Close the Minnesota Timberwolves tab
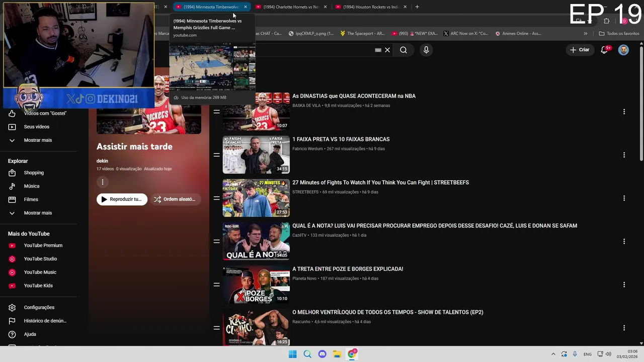The image size is (644, 362). [x=246, y=7]
